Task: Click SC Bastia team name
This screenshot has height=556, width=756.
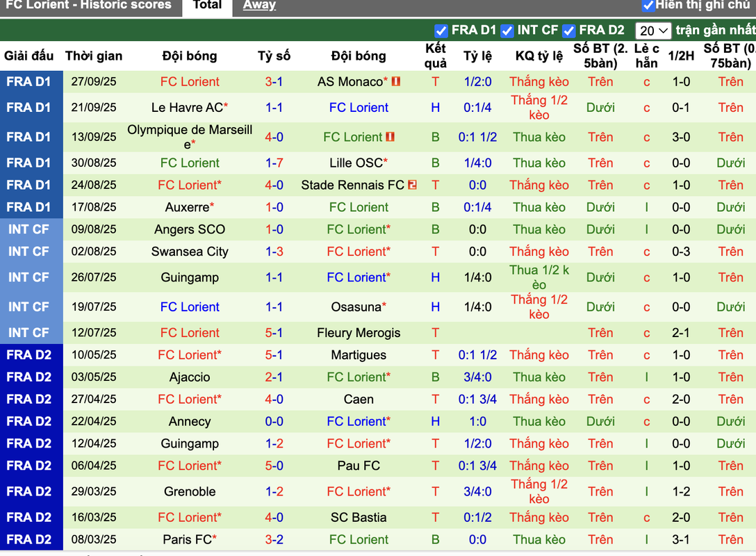Action: coord(359,517)
